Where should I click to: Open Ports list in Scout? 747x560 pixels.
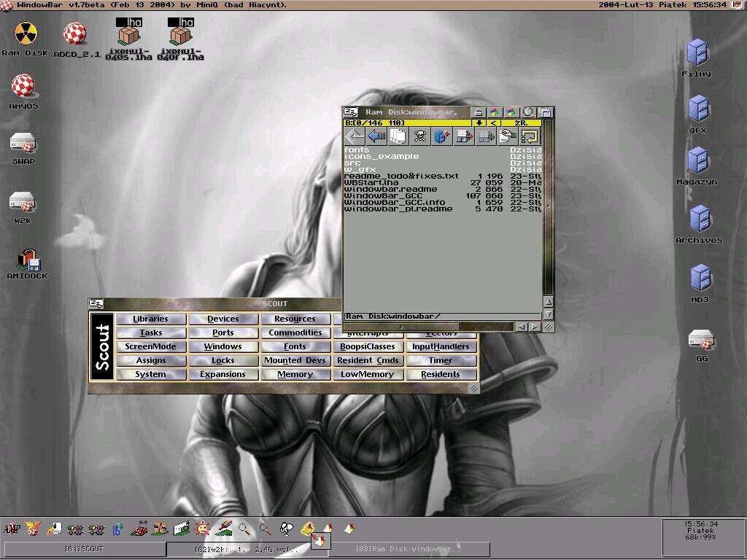[223, 332]
